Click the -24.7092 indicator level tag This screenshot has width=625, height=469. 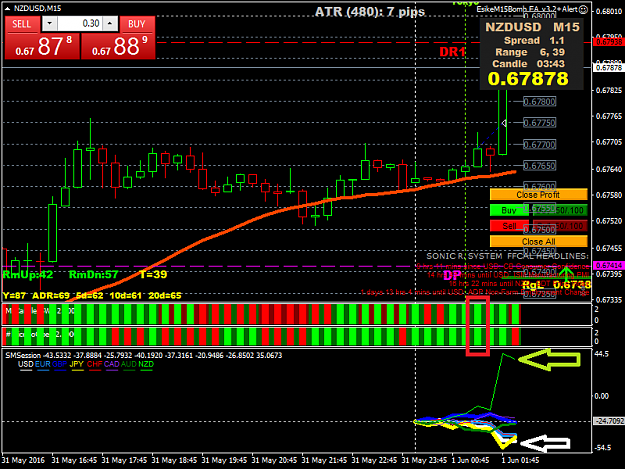[609, 421]
